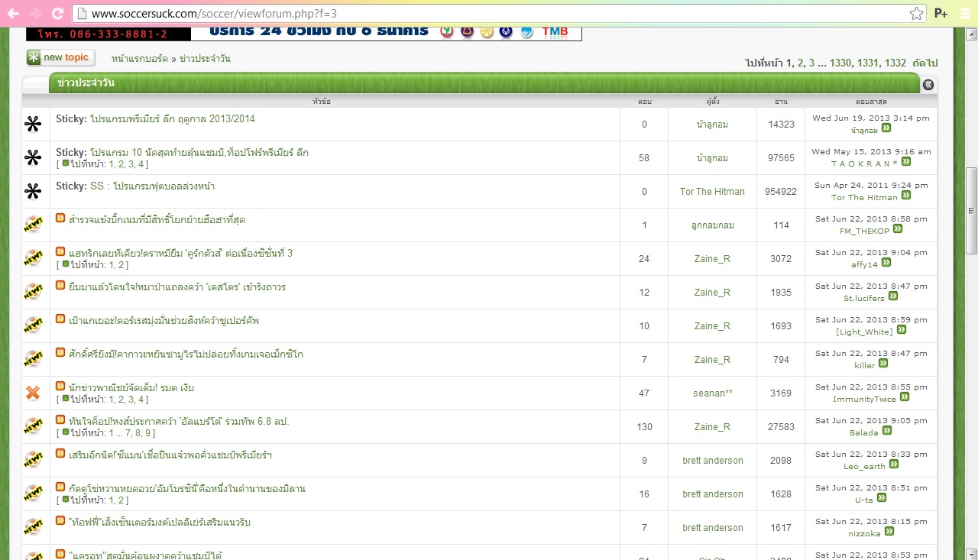Image resolution: width=978 pixels, height=560 pixels.
Task: View author Tor The Hitman profile in ผู้ตั้ง column
Action: coord(712,192)
